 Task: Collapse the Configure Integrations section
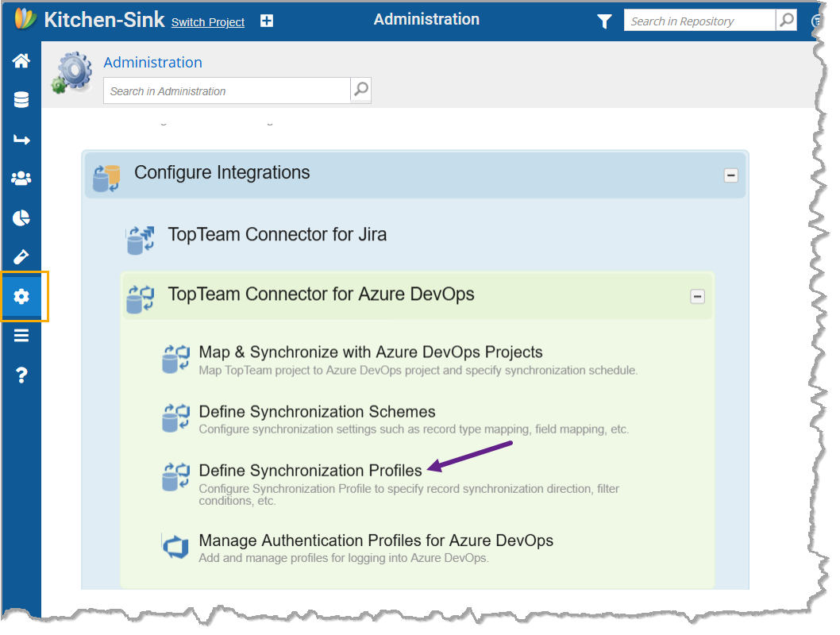[x=730, y=175]
